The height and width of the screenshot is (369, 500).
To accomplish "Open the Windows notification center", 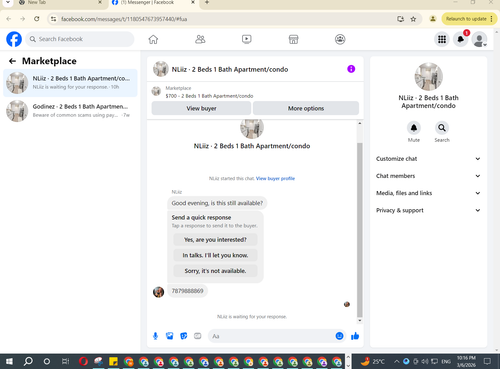I will pos(487,361).
